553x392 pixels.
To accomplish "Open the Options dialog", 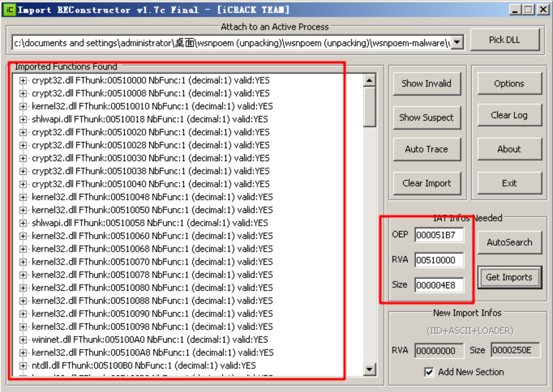I will point(509,84).
